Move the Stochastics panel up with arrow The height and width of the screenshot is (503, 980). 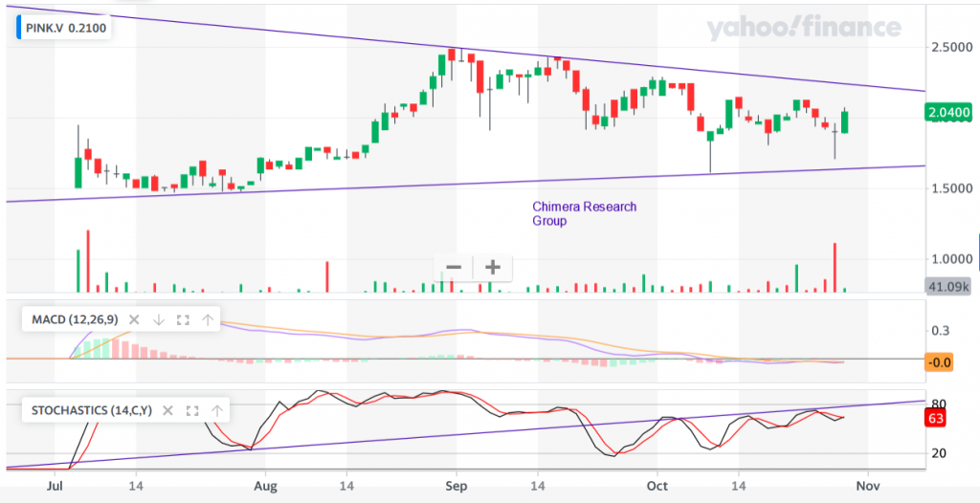(x=217, y=410)
